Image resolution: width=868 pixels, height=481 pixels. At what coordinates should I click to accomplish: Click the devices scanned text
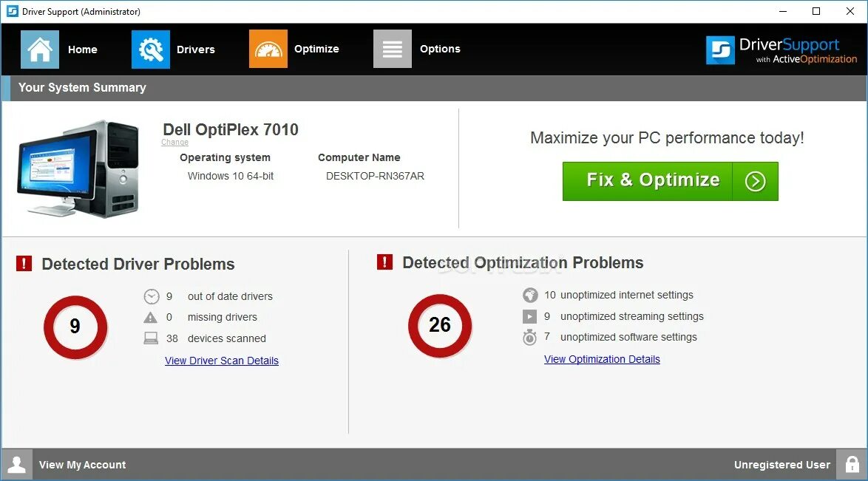[x=226, y=338]
